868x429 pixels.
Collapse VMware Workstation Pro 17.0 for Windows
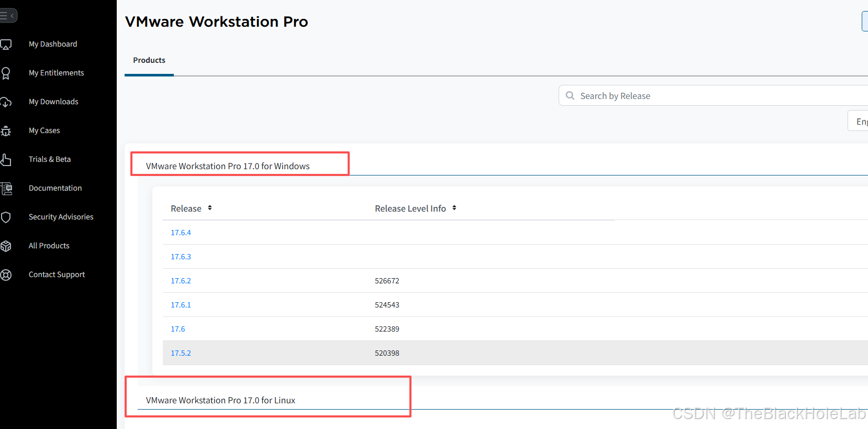228,166
